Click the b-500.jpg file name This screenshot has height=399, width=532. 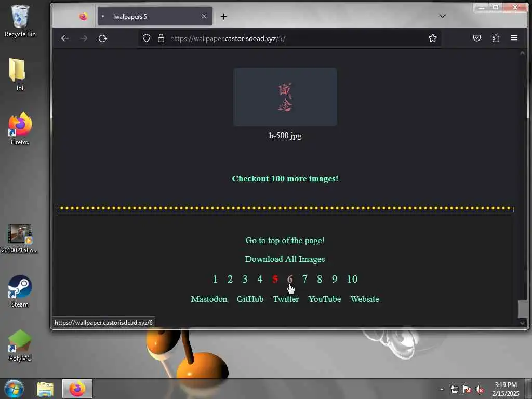coord(285,136)
